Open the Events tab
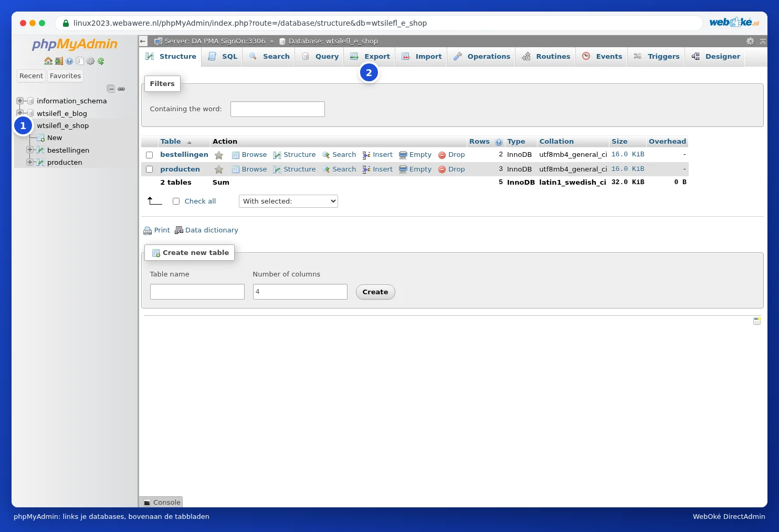The width and height of the screenshot is (779, 532). (602, 57)
